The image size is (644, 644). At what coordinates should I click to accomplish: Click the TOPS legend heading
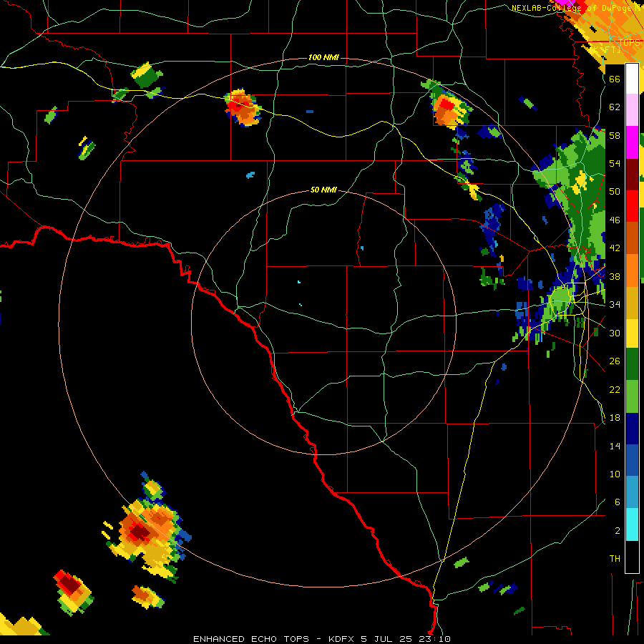629,42
